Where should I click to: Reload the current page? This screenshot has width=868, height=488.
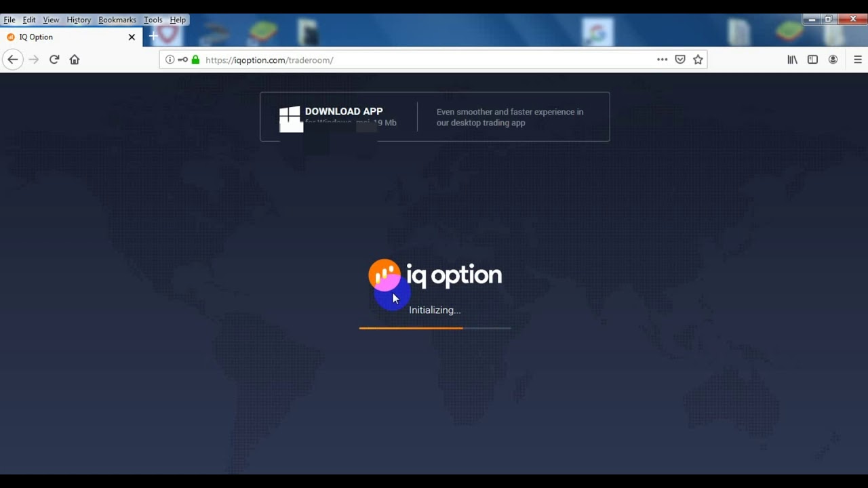click(x=54, y=60)
